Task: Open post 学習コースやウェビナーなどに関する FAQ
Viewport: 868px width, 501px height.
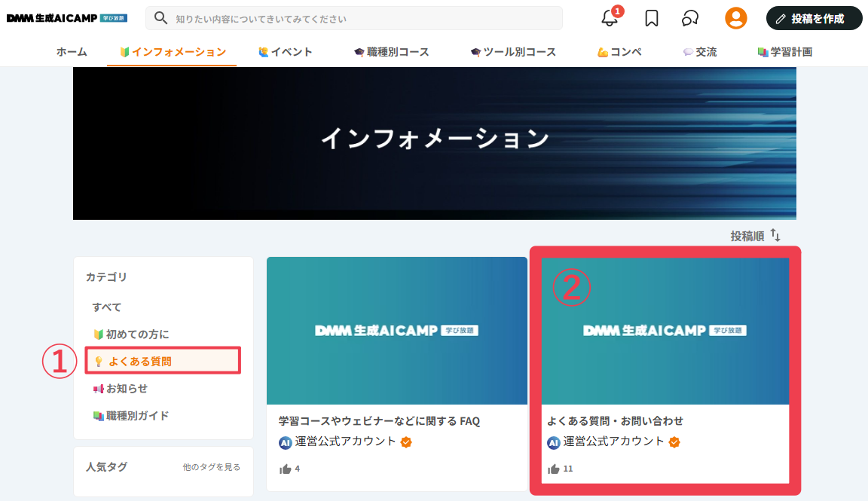Action: 379,421
